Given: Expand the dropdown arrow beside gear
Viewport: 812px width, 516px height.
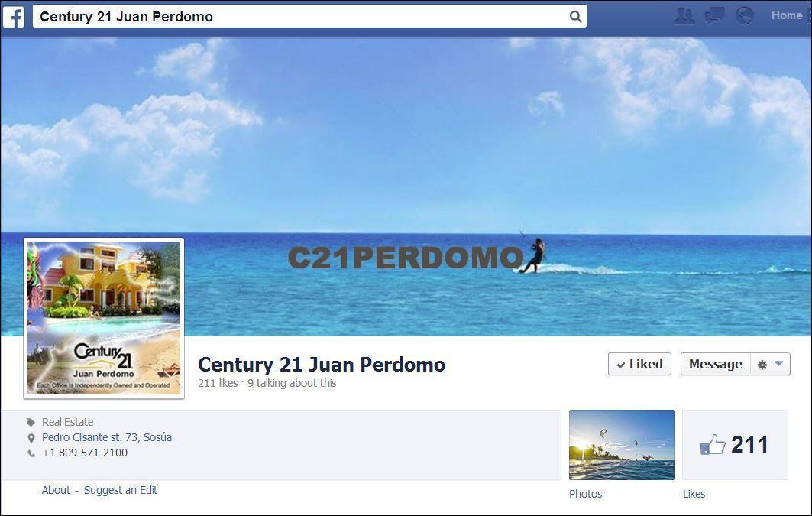Looking at the screenshot, I should coord(779,364).
